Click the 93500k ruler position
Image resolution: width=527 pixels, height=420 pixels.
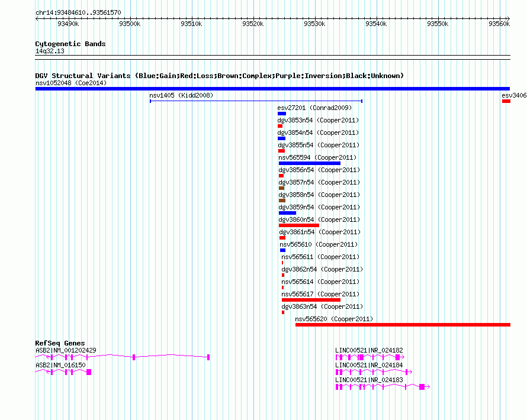point(130,24)
